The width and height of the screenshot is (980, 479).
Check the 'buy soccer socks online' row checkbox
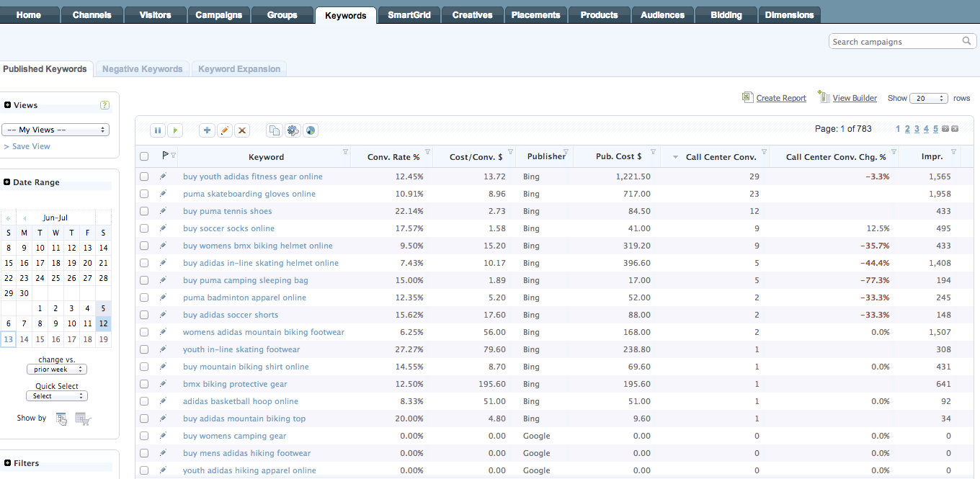click(x=144, y=228)
